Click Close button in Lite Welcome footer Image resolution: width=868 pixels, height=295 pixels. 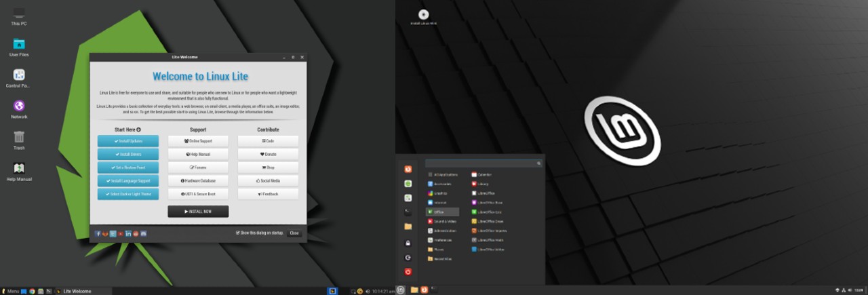tap(294, 233)
